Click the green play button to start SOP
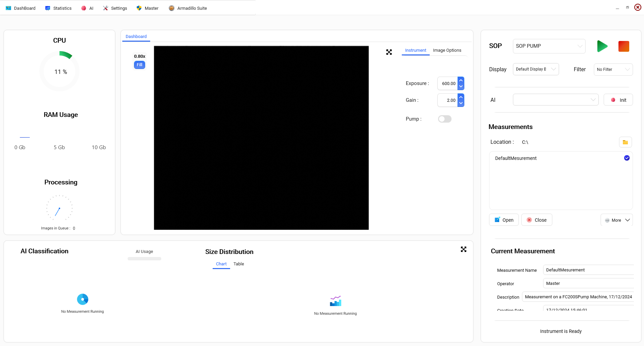Image resolution: width=644 pixels, height=346 pixels. (x=602, y=46)
